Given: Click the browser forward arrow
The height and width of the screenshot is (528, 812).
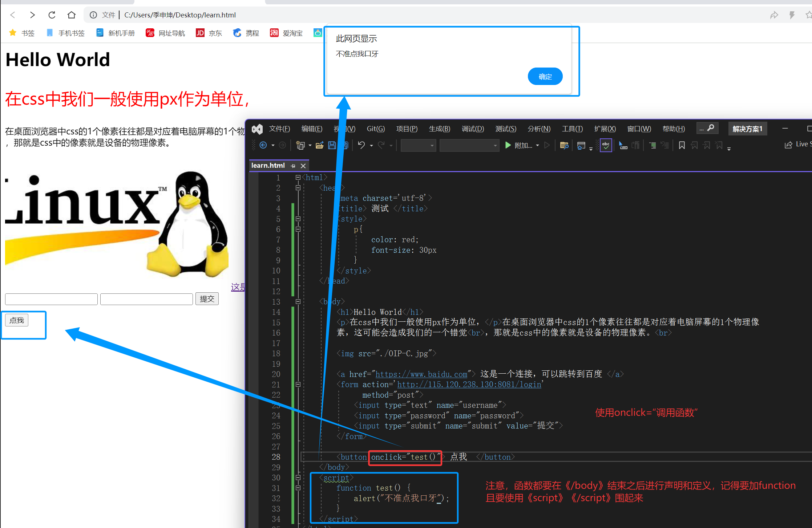Looking at the screenshot, I should [x=32, y=15].
